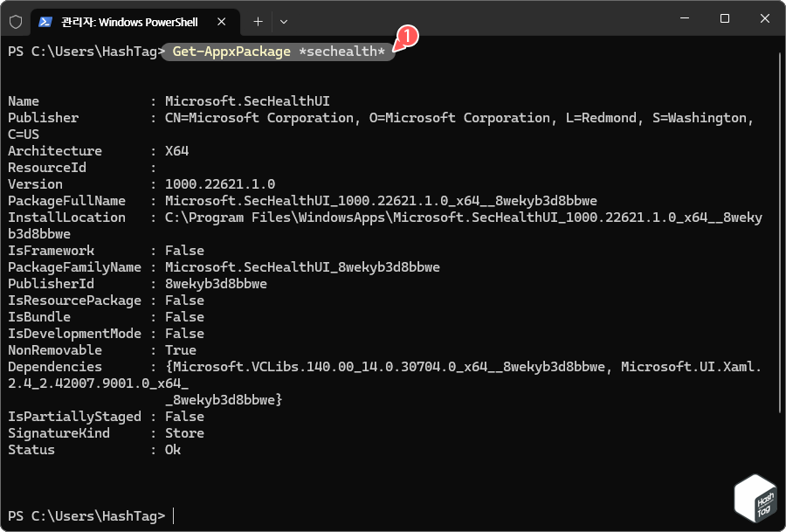The width and height of the screenshot is (786, 532).
Task: Click the IsResourcePackage False value
Action: (x=184, y=300)
